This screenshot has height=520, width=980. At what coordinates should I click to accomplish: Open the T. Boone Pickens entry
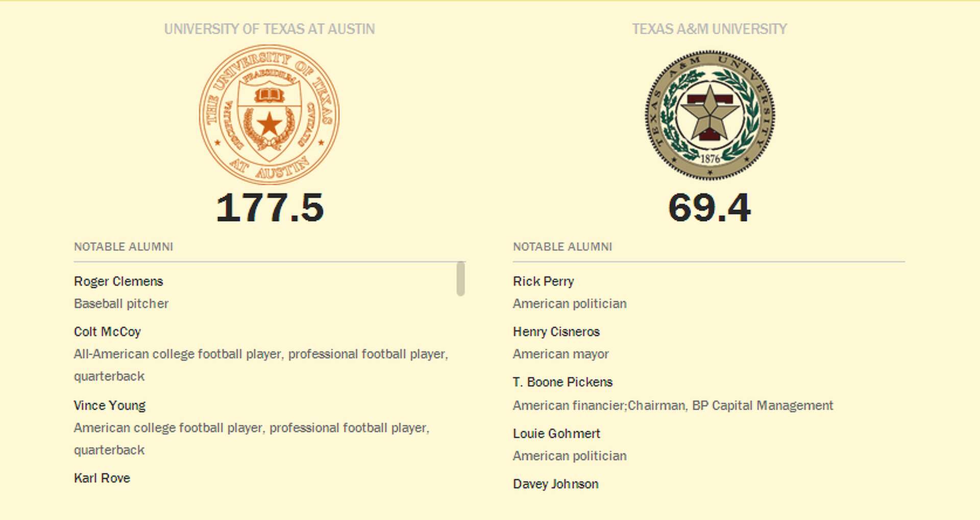tap(562, 382)
